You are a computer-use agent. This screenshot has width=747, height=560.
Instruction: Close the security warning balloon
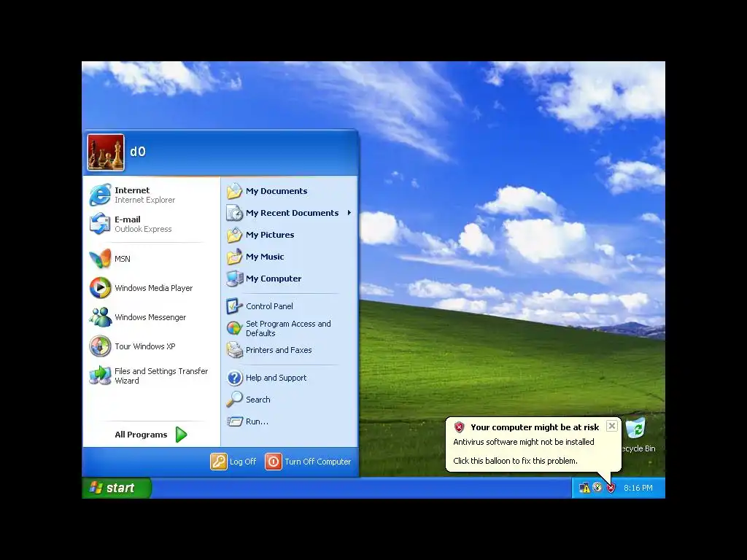612,426
